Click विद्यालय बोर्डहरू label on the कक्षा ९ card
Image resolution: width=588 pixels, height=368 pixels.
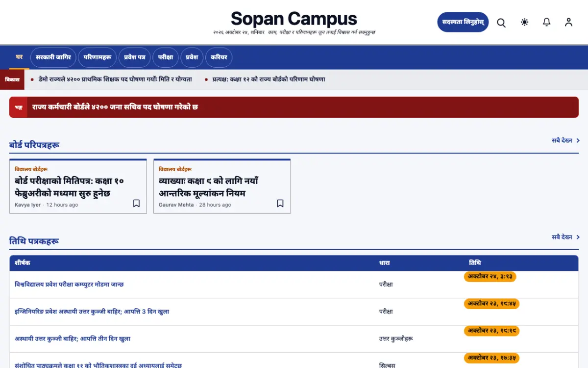175,169
